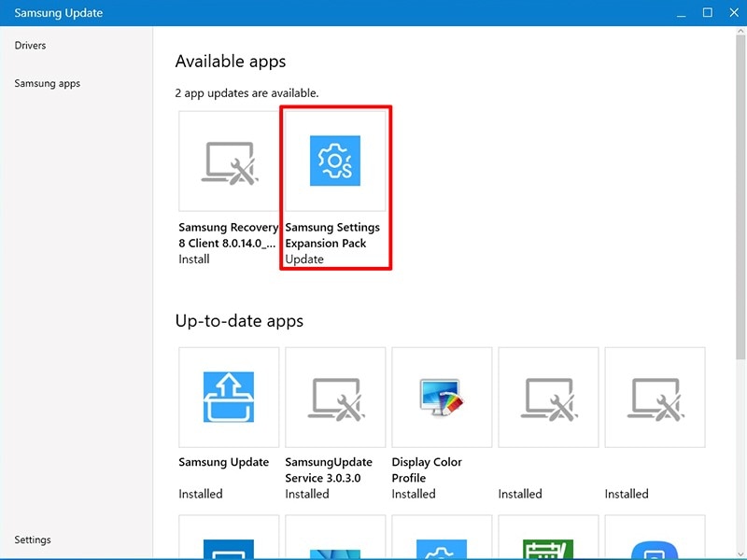
Task: Close the Samsung Update window
Action: pos(734,13)
